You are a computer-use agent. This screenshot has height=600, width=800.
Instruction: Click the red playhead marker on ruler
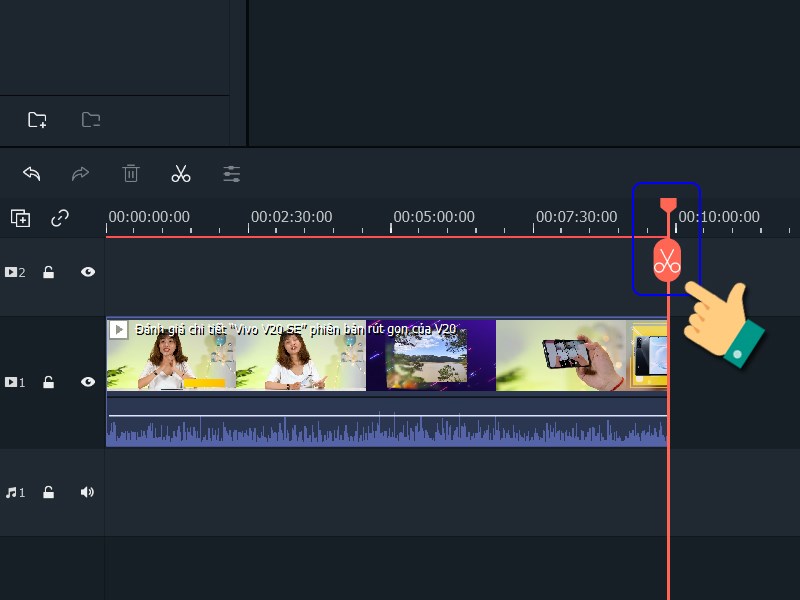667,205
